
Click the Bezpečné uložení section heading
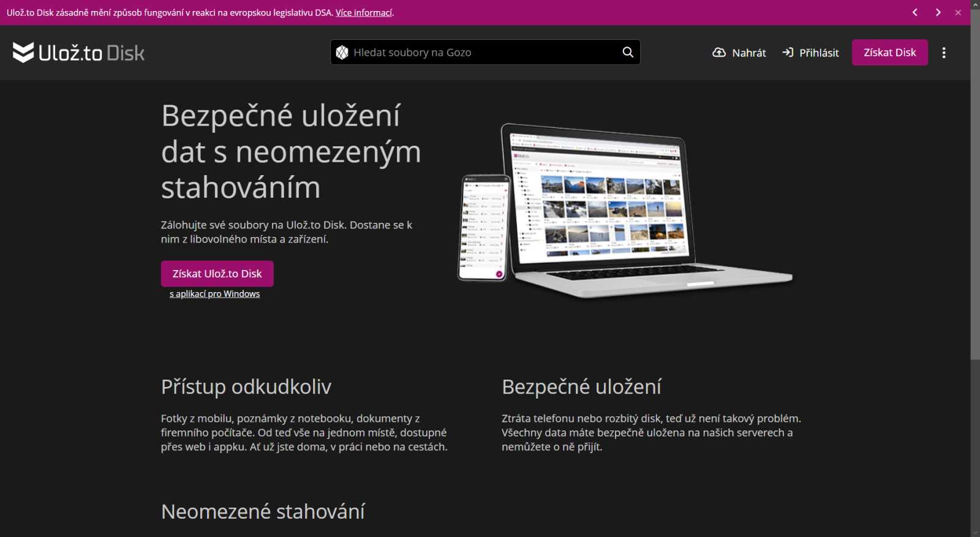click(581, 387)
